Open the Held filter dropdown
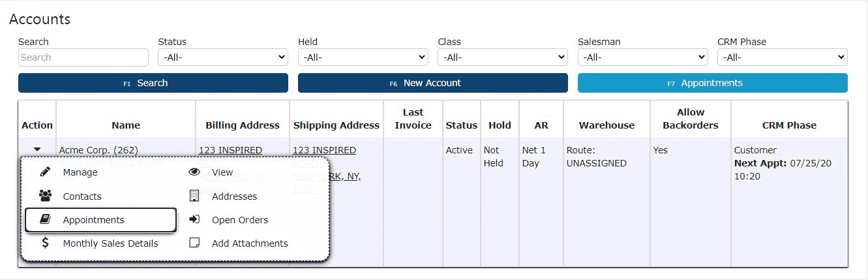The image size is (868, 280). coord(363,57)
